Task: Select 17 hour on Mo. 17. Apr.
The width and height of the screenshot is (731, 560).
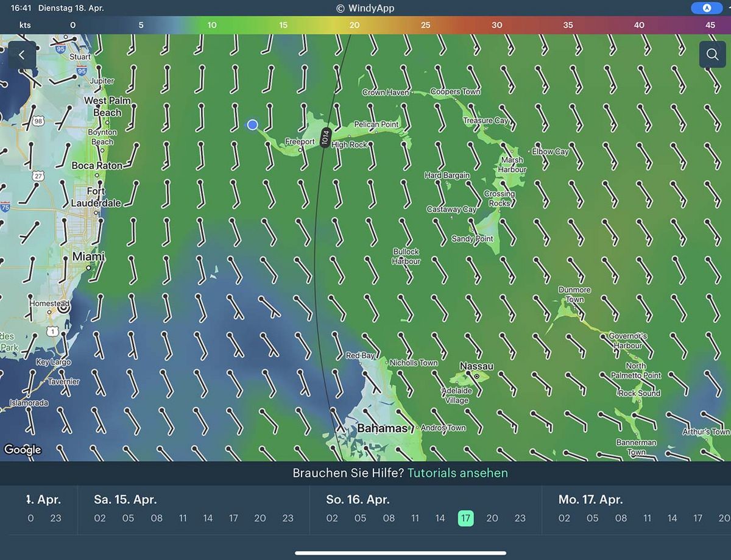Action: [698, 518]
